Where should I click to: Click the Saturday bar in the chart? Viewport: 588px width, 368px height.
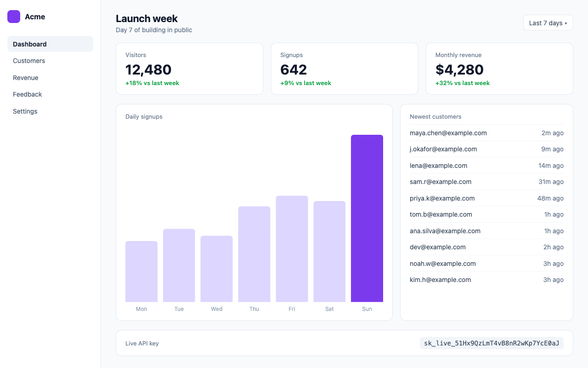[329, 252]
